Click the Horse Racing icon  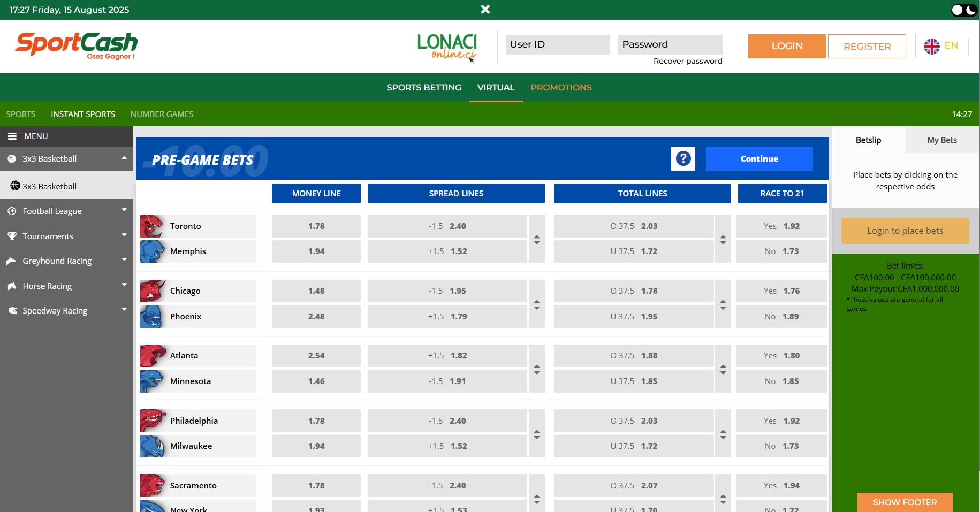point(12,286)
